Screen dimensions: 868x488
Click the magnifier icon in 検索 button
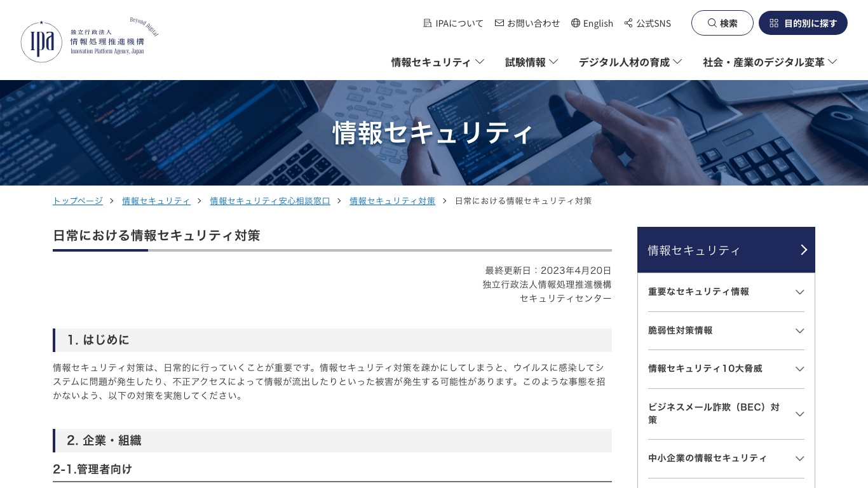pyautogui.click(x=712, y=23)
